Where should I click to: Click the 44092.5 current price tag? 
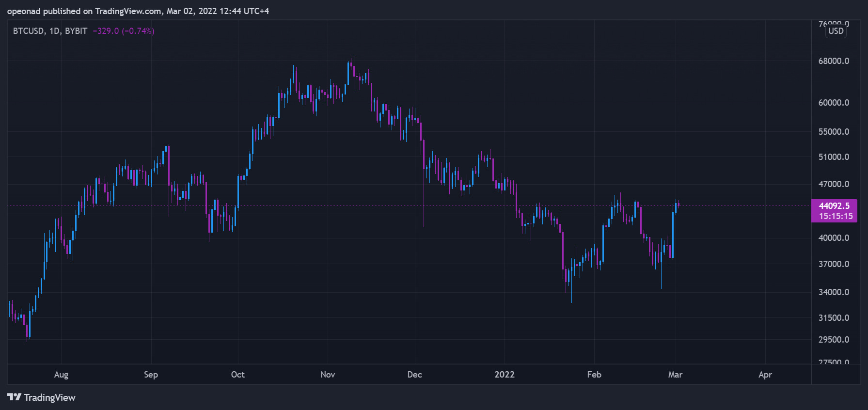coord(834,205)
